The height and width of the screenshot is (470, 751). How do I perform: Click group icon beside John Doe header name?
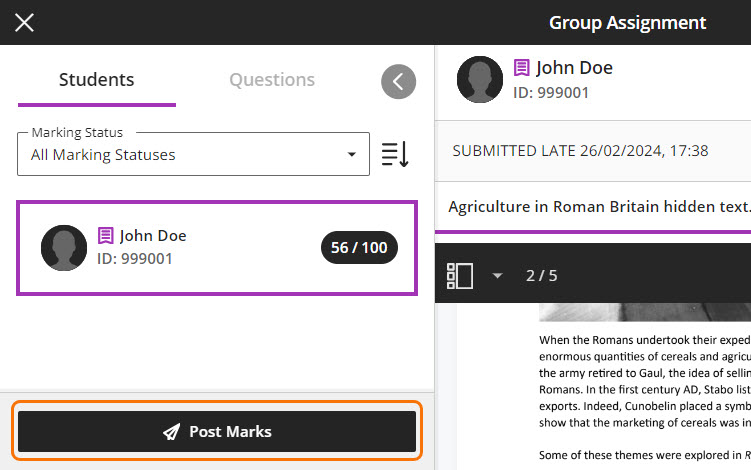[x=522, y=68]
